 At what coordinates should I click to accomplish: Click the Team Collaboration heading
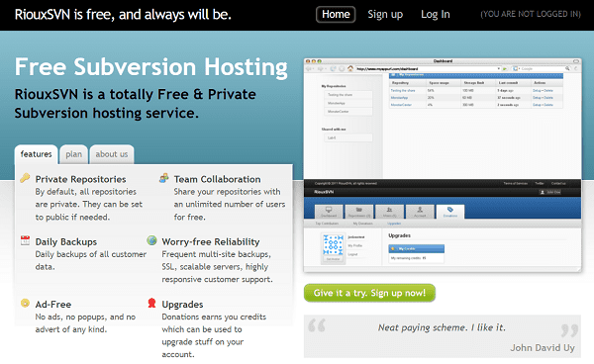point(217,179)
